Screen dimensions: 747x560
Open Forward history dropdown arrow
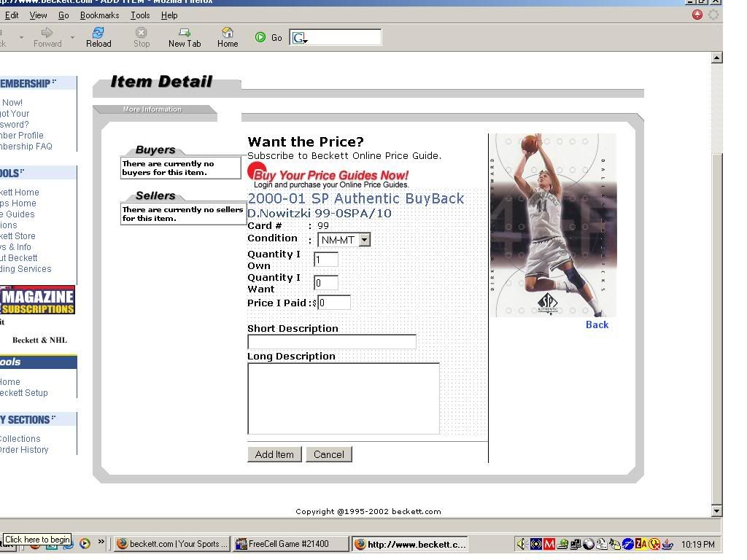(72, 37)
